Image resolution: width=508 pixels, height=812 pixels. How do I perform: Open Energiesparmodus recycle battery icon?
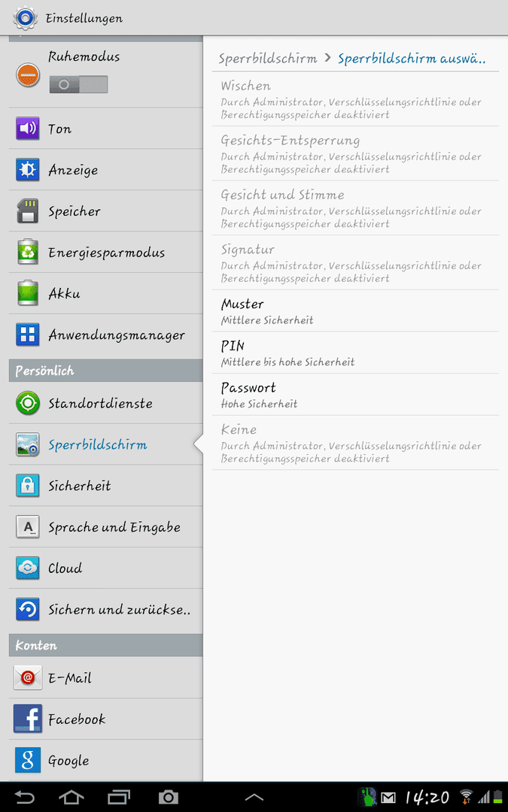click(28, 252)
